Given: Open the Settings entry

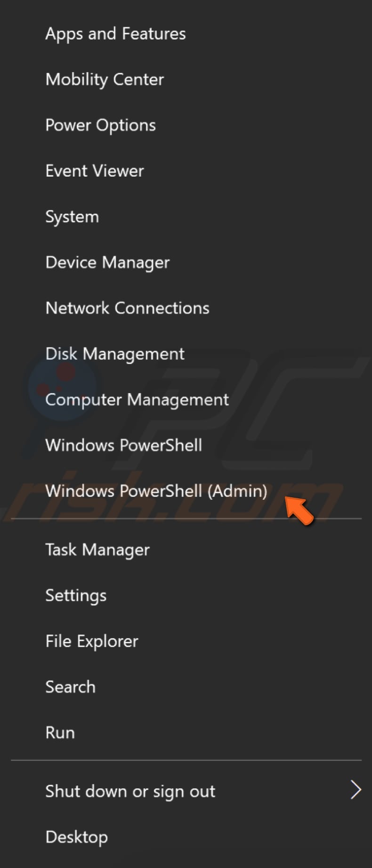Looking at the screenshot, I should [76, 595].
